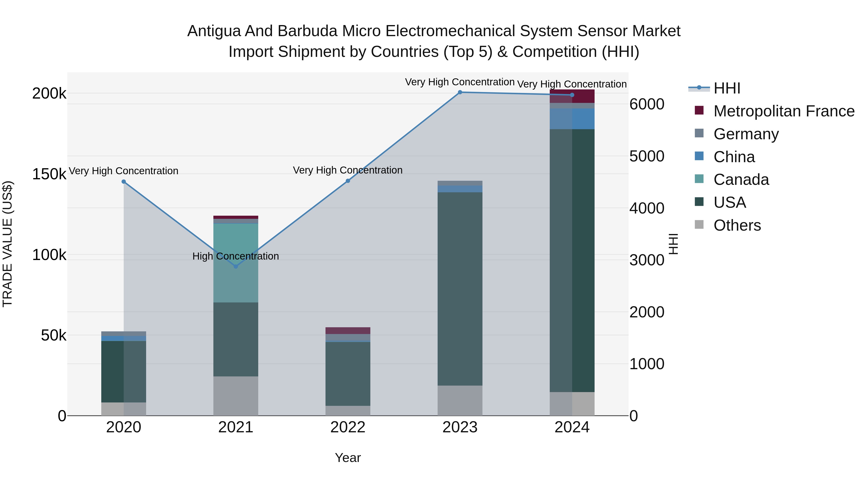868x488 pixels.
Task: Click the Metropolitan France segment in 2022 bar
Action: (348, 331)
